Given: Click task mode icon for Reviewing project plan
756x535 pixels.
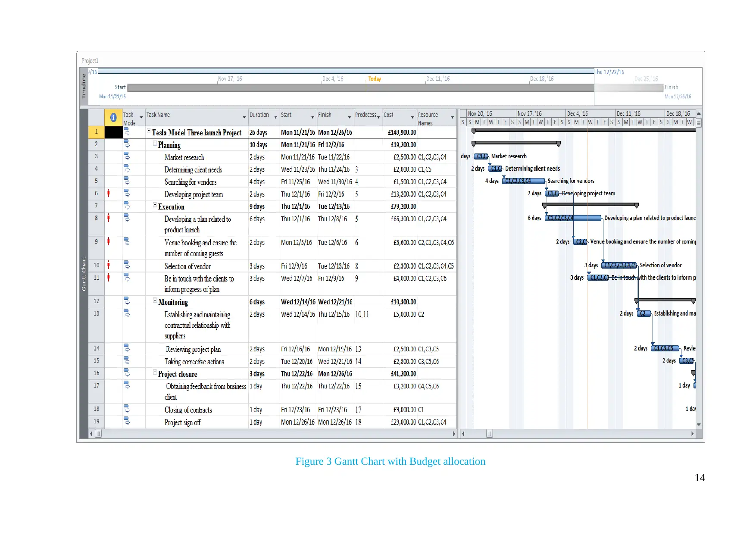Looking at the screenshot, I should (x=127, y=348).
